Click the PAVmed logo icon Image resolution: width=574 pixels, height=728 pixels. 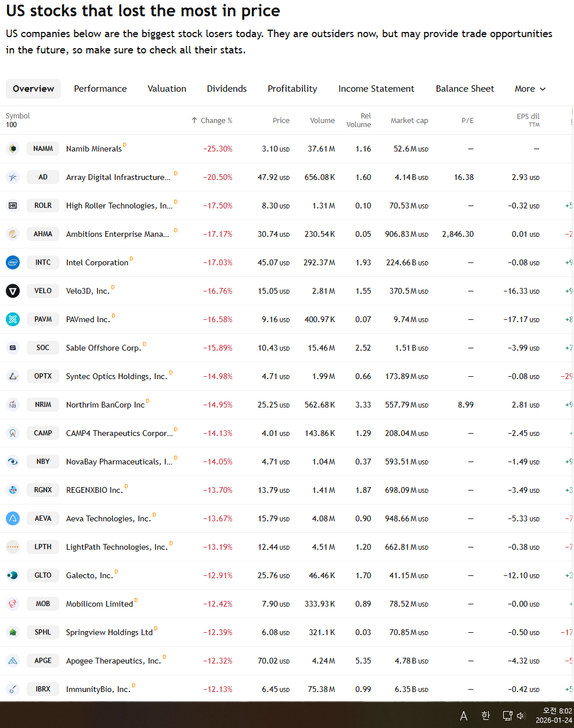coord(13,319)
